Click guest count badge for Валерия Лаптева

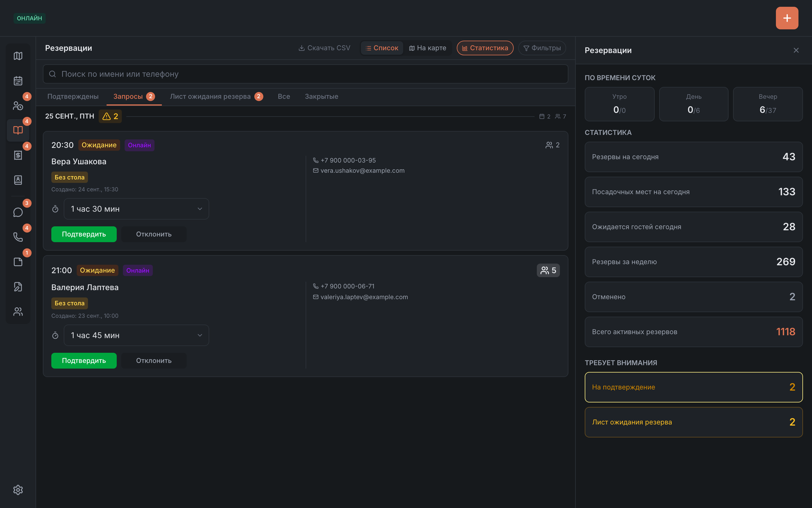(x=548, y=270)
